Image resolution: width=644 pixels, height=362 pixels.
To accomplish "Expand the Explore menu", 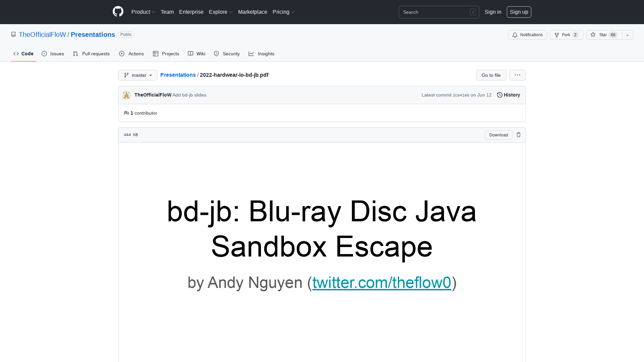I will pyautogui.click(x=220, y=12).
